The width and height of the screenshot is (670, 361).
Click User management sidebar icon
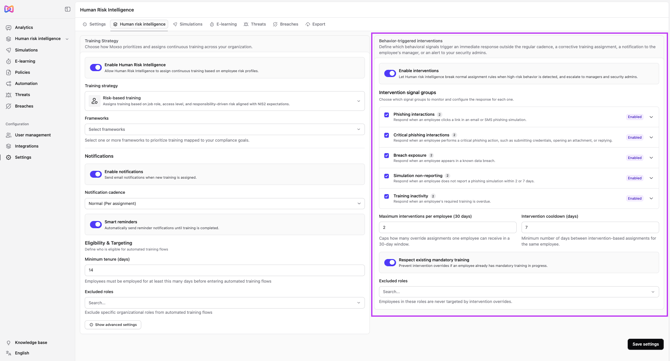coord(9,135)
